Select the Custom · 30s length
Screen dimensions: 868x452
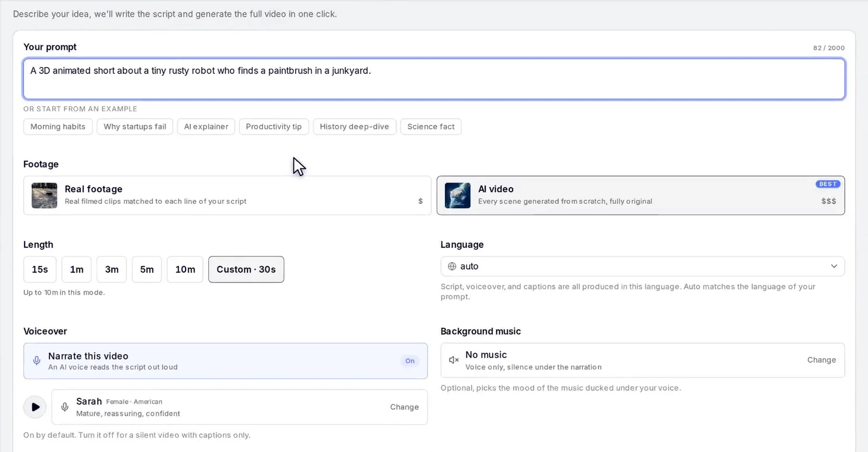click(246, 269)
